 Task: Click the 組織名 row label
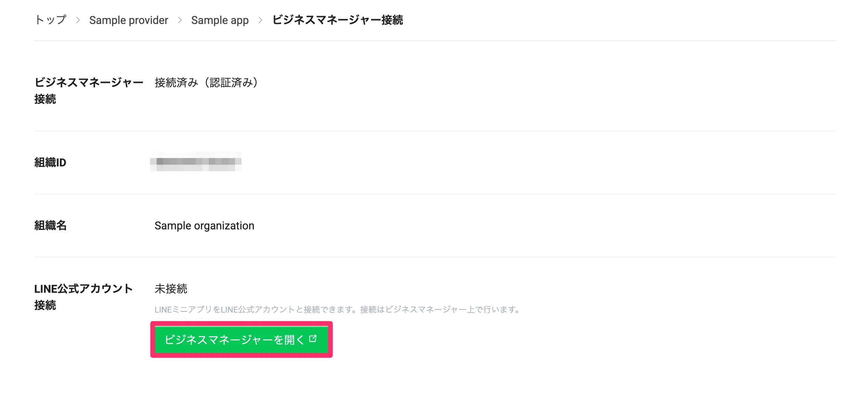(x=50, y=225)
